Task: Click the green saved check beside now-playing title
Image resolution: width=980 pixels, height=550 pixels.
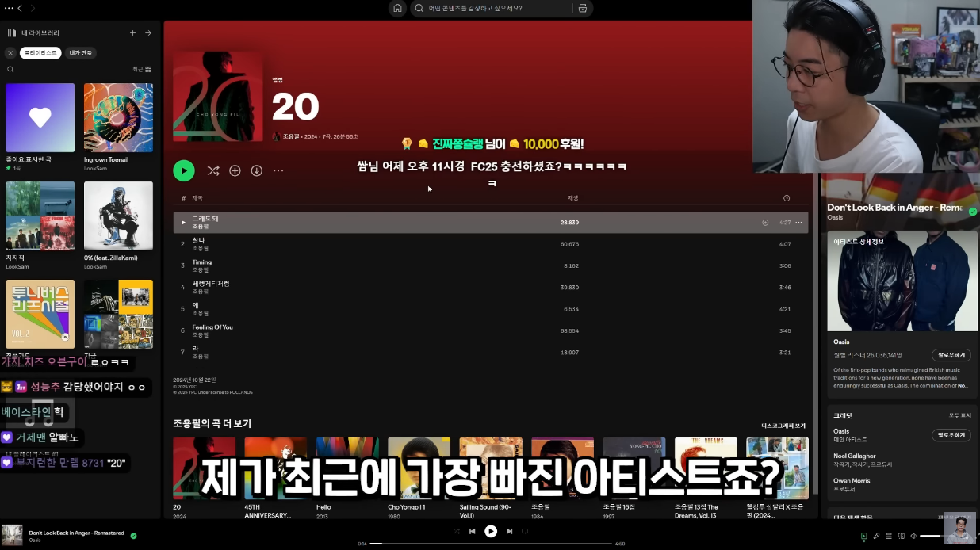Action: coord(133,536)
